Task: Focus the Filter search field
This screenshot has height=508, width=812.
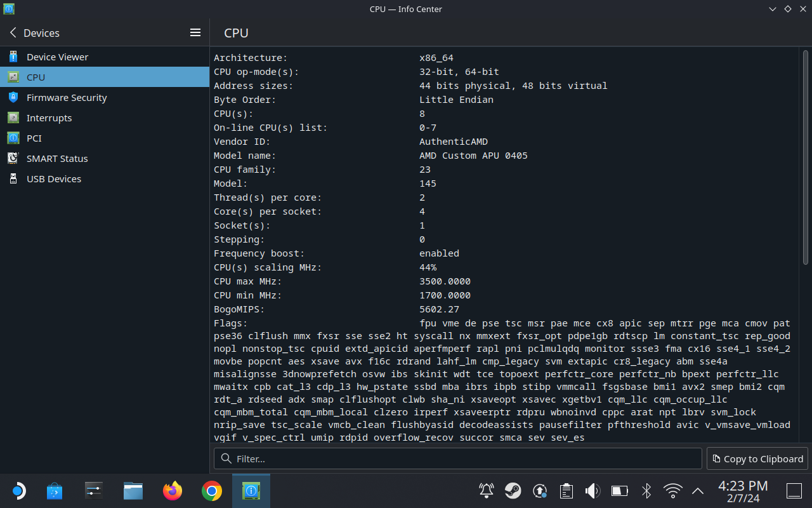Action: (x=458, y=458)
